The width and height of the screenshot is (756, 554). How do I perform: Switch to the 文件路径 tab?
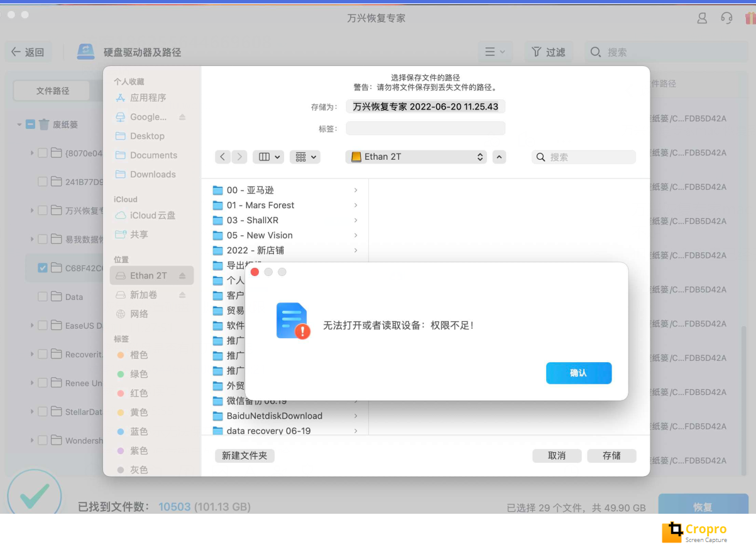click(53, 91)
